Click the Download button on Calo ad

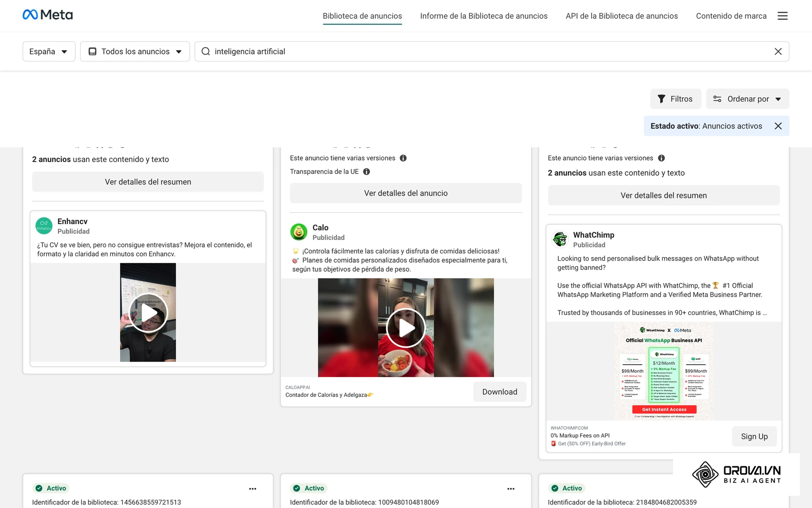click(x=500, y=392)
